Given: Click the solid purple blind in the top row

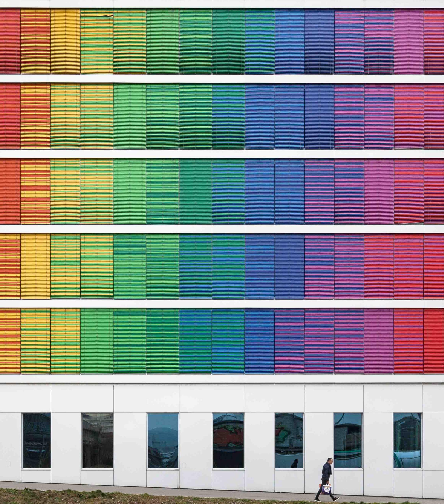Looking at the screenshot, I should coord(409,41).
